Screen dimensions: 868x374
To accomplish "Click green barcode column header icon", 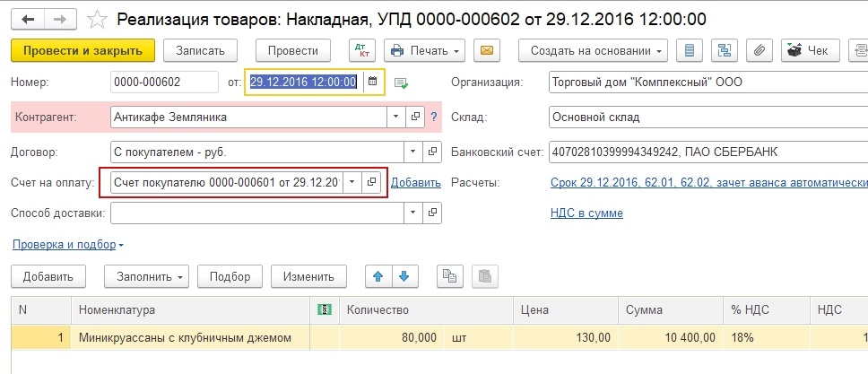I will pyautogui.click(x=325, y=310).
